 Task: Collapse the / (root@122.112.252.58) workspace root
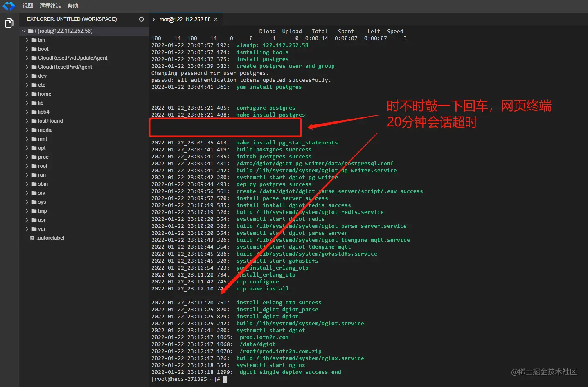tap(24, 31)
